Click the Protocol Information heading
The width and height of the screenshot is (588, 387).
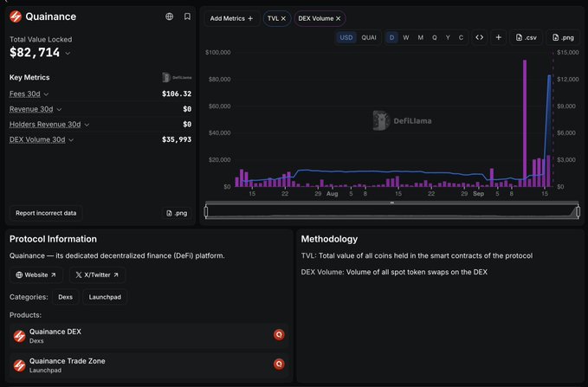pos(53,239)
